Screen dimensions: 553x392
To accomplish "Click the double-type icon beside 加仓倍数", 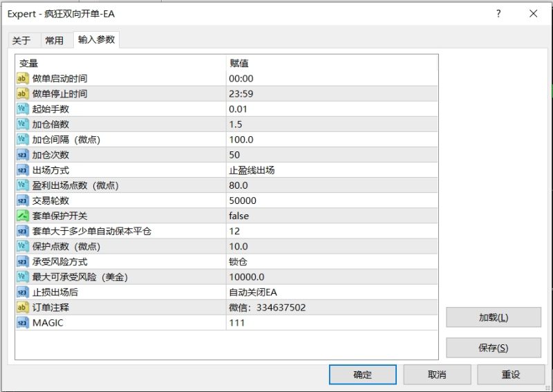I will pyautogui.click(x=23, y=124).
